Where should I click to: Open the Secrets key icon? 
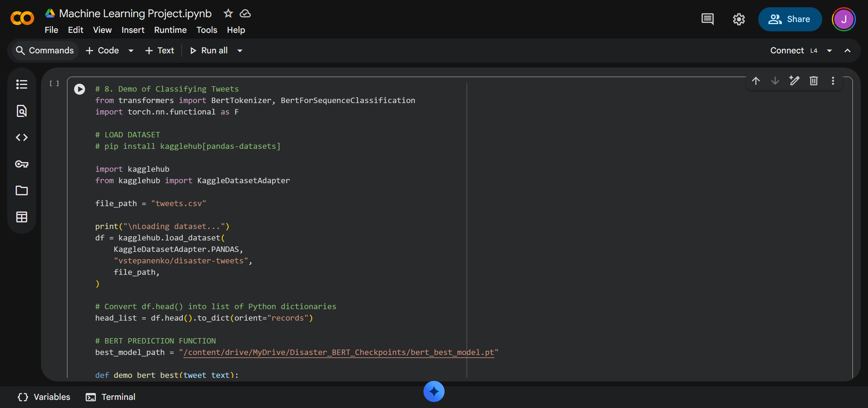[22, 164]
